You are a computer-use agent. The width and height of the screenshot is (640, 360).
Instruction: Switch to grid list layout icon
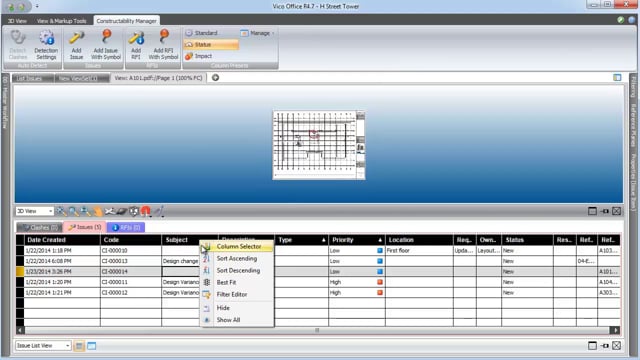(x=79, y=346)
